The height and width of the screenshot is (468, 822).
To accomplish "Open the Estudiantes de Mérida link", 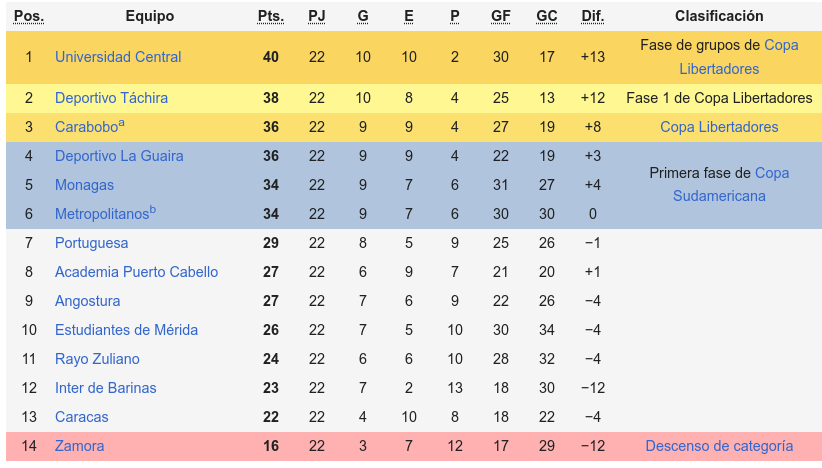I will pos(126,330).
